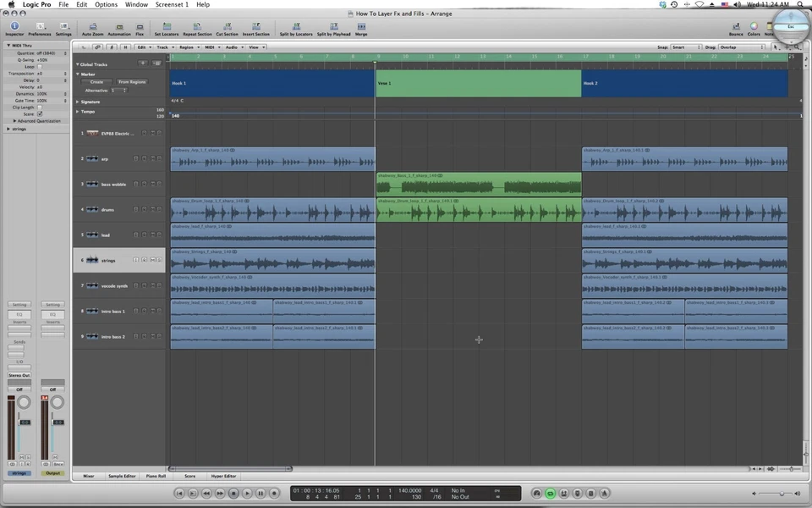Screen dimensions: 812x508
Task: Expand the Global Tracks disclosure triangle
Action: click(78, 64)
